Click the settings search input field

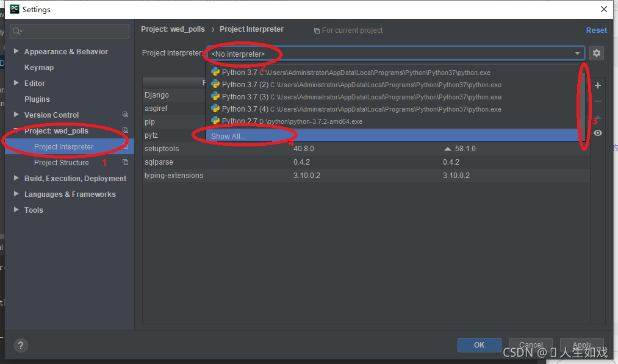(70, 31)
